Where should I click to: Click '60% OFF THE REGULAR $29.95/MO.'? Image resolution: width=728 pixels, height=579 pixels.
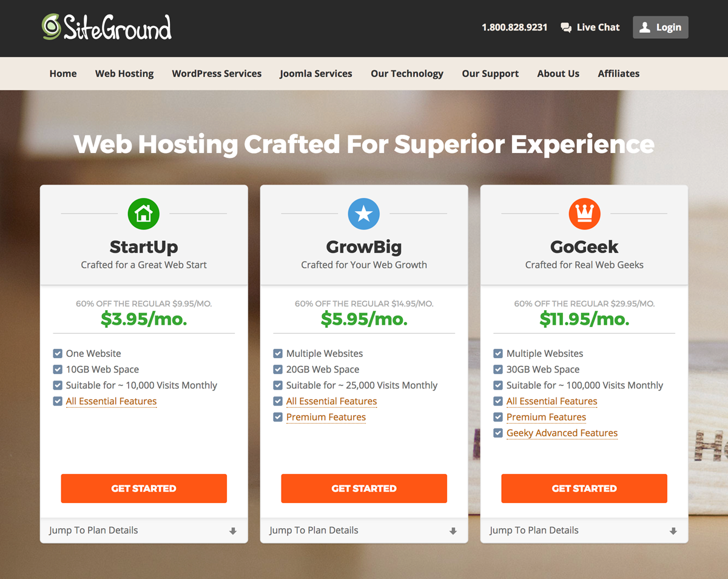point(584,303)
